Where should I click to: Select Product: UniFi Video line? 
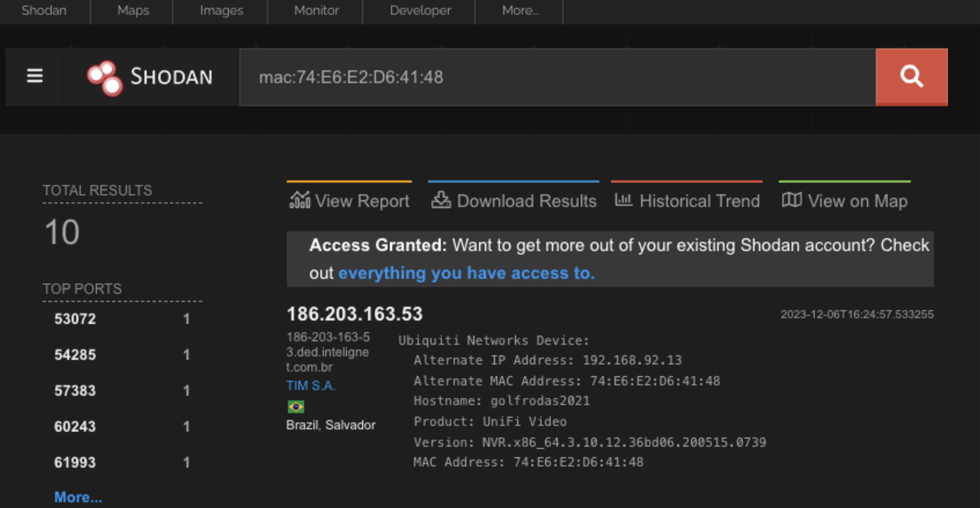pos(490,421)
